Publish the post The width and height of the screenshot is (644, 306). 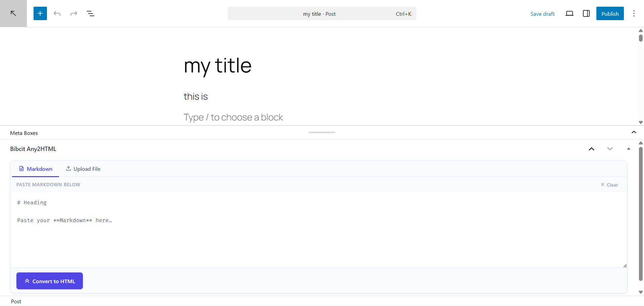coord(610,13)
